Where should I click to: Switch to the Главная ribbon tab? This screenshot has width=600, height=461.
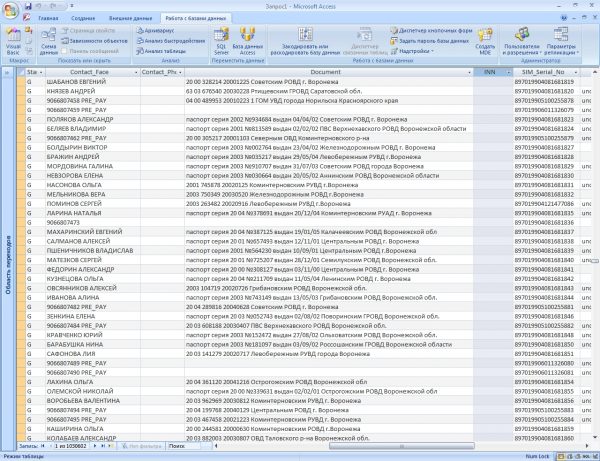click(x=48, y=19)
